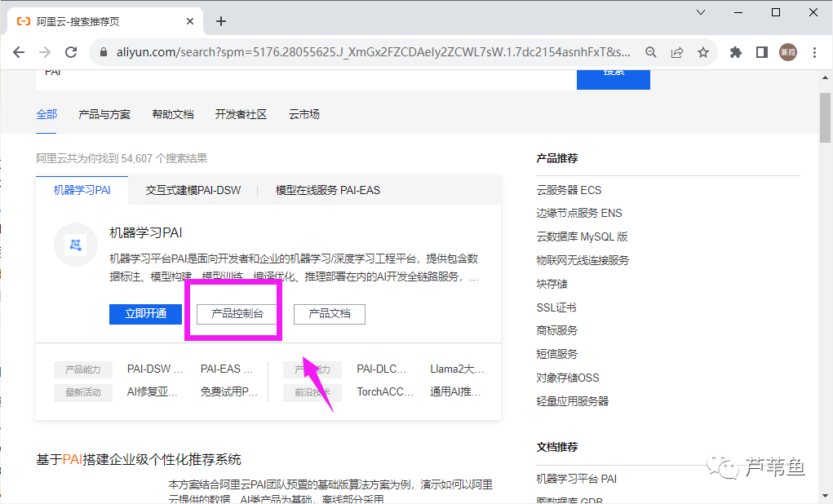Reload the current page
This screenshot has height=504, width=833.
click(x=71, y=52)
